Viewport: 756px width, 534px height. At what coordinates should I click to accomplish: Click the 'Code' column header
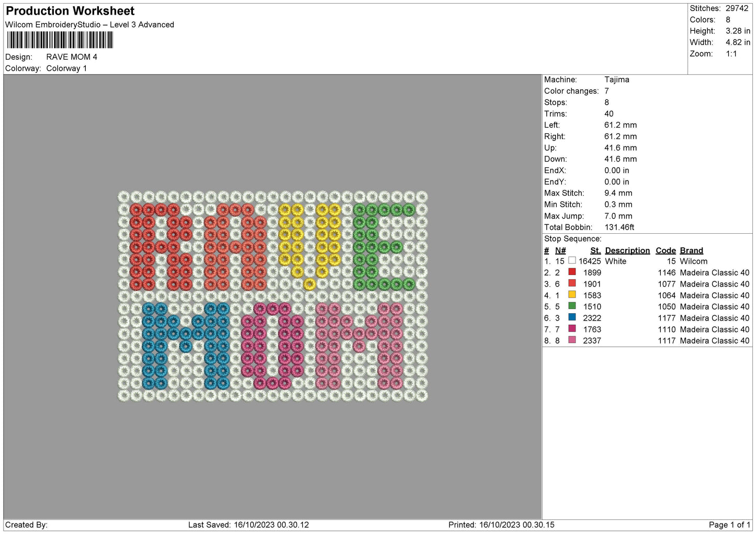[665, 251]
